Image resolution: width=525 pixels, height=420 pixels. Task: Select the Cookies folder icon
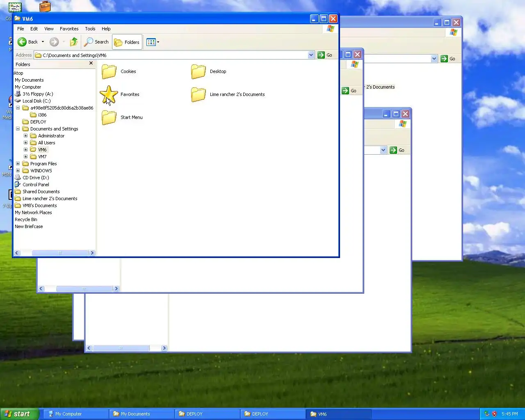[109, 71]
